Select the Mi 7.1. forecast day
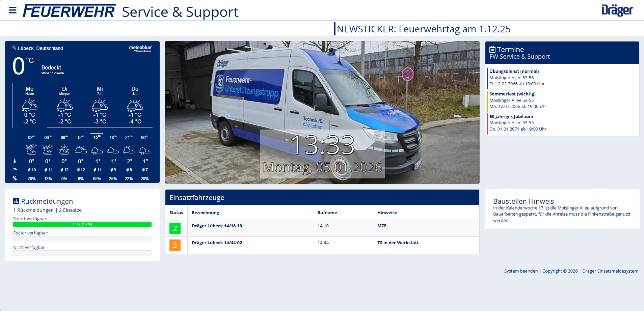Image resolution: width=644 pixels, height=311 pixels. click(100, 105)
